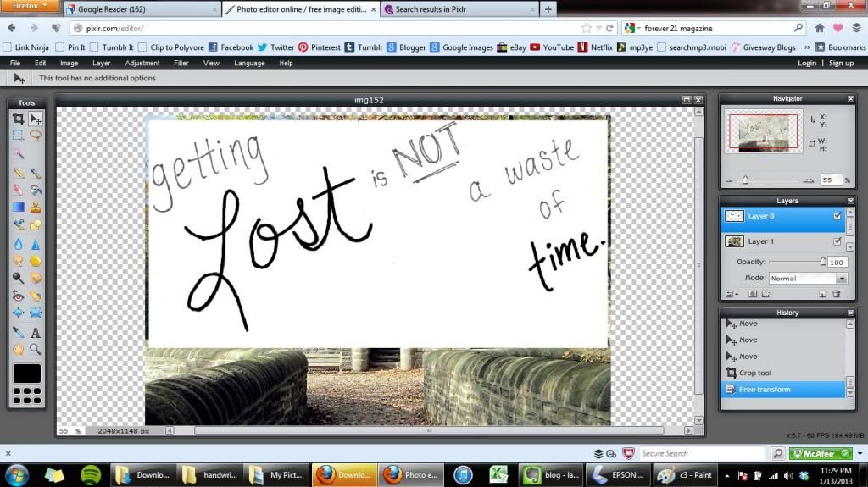This screenshot has height=487, width=868.
Task: Select the Crop tool in Tools panel
Action: (18, 119)
